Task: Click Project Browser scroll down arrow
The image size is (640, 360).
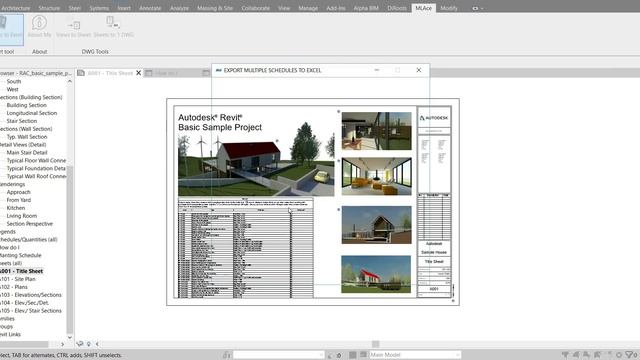Action: pyautogui.click(x=70, y=338)
